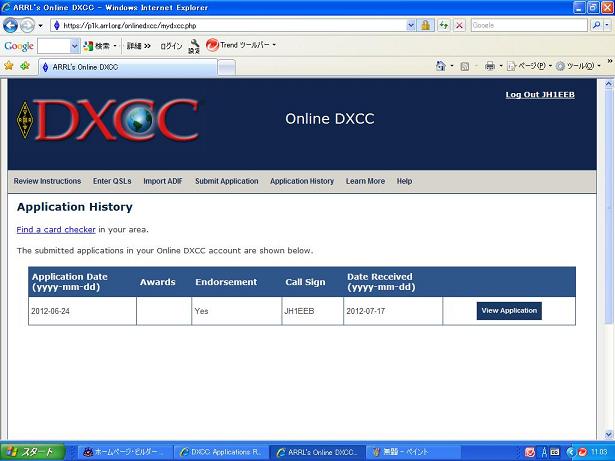Open the Home icon dropdown arrow
The height and width of the screenshot is (461, 615).
click(452, 66)
